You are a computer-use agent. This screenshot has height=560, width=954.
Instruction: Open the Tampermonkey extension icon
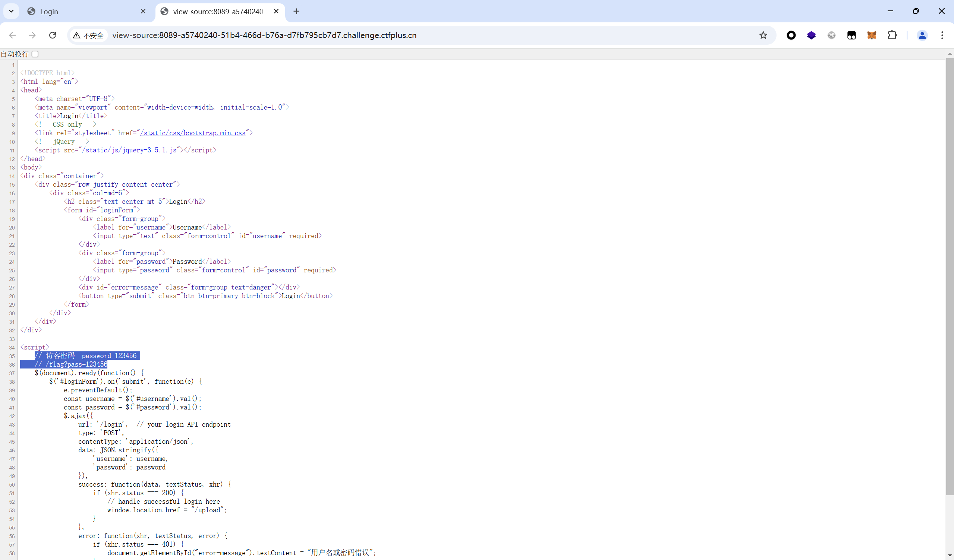[x=851, y=35]
